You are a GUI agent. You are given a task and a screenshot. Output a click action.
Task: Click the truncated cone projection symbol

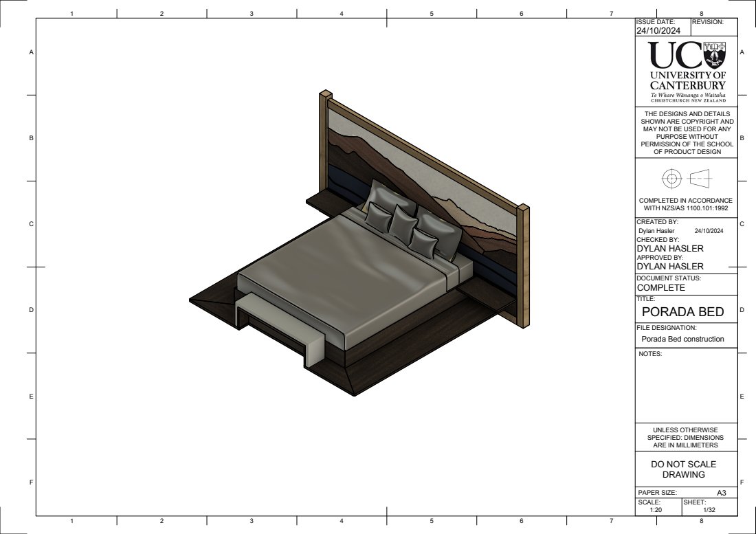pos(700,178)
